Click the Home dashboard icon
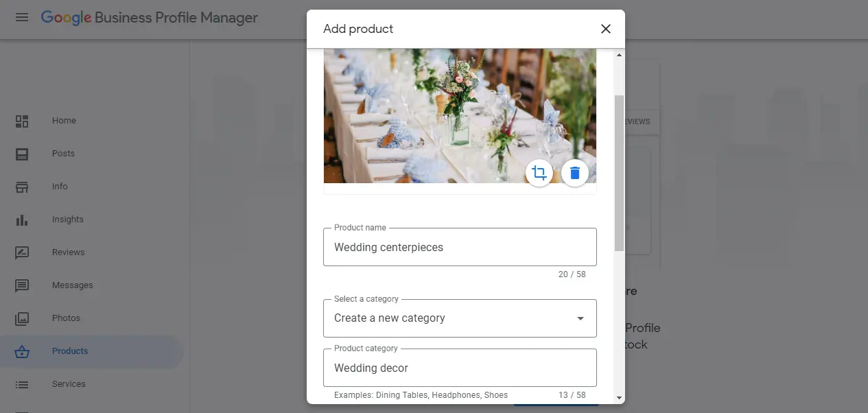The width and height of the screenshot is (868, 413). coord(22,121)
